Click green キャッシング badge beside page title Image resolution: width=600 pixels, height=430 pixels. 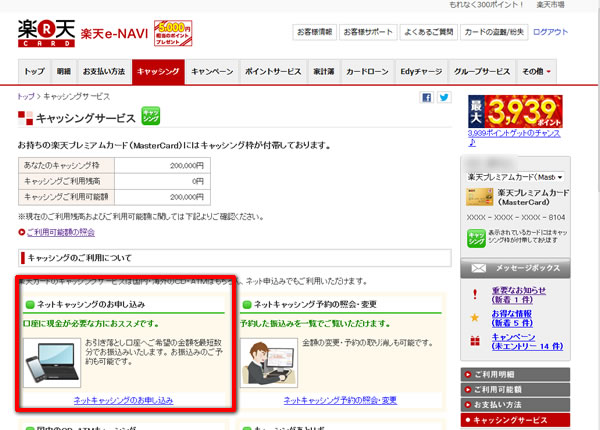pos(151,116)
